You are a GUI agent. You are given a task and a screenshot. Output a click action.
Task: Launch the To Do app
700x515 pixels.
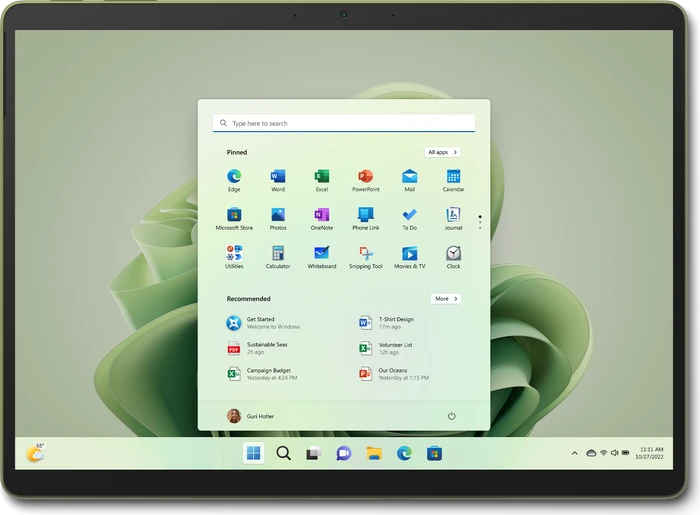click(x=409, y=219)
